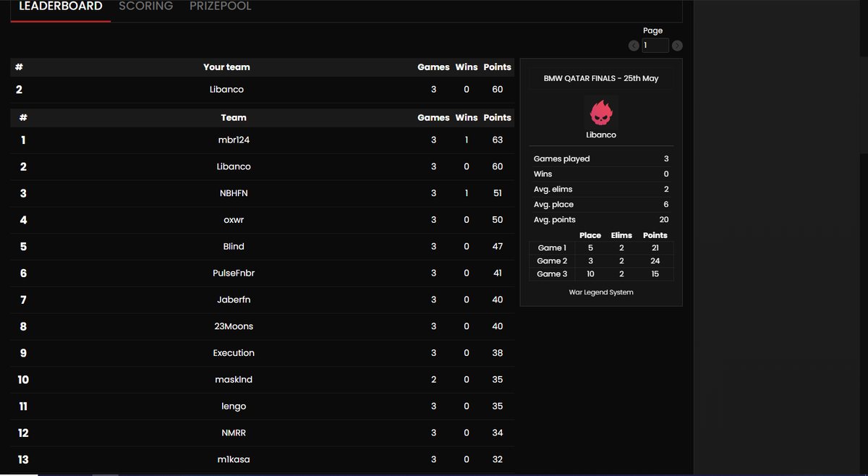Click the Avg. points stat row
This screenshot has height=476, width=868.
tap(601, 220)
